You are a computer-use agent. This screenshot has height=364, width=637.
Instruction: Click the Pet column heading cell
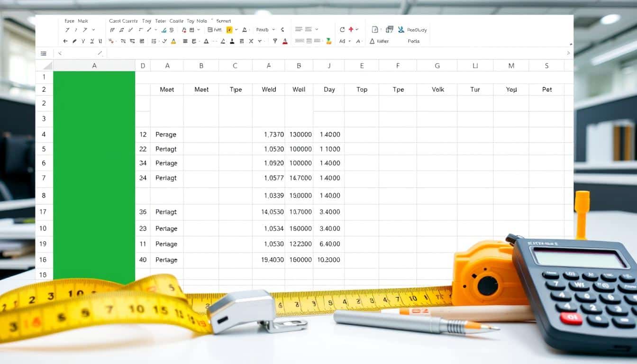click(x=546, y=90)
